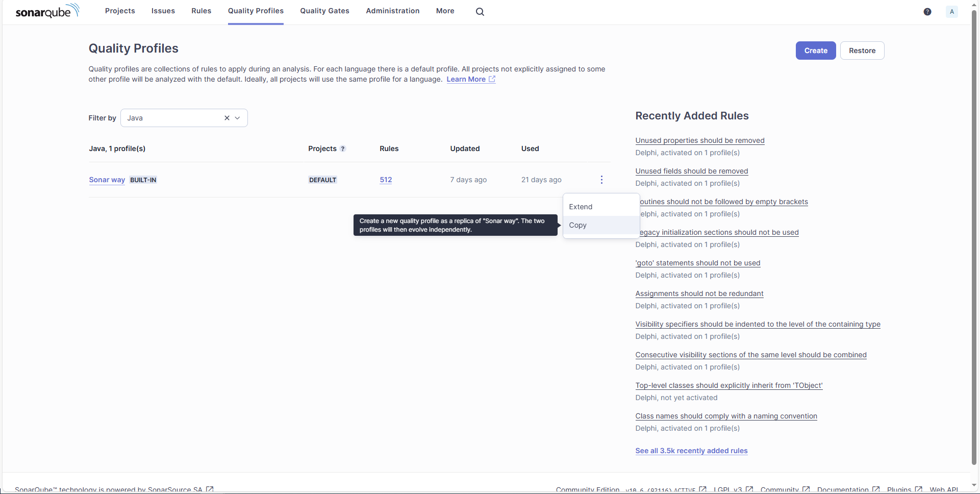Open the Sonar way profile link

pyautogui.click(x=107, y=180)
